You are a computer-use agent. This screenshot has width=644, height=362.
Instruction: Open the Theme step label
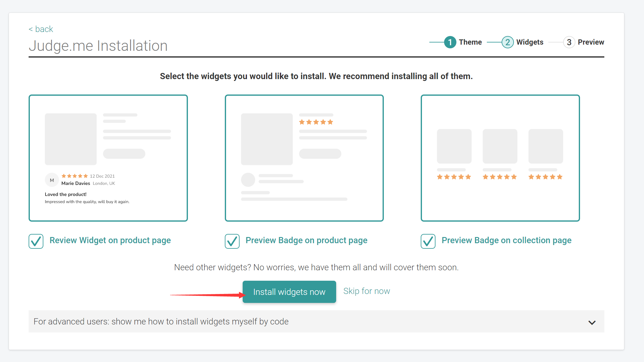tap(470, 42)
